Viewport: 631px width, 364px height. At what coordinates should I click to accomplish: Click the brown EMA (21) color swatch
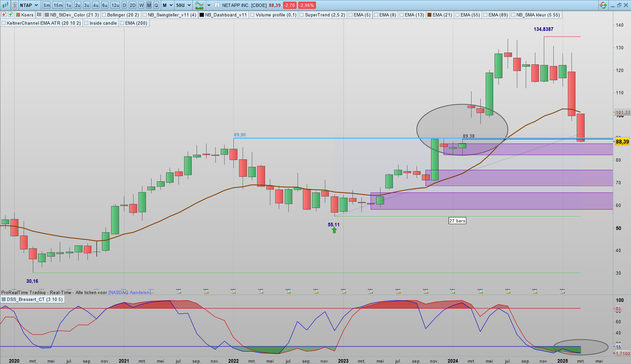429,15
